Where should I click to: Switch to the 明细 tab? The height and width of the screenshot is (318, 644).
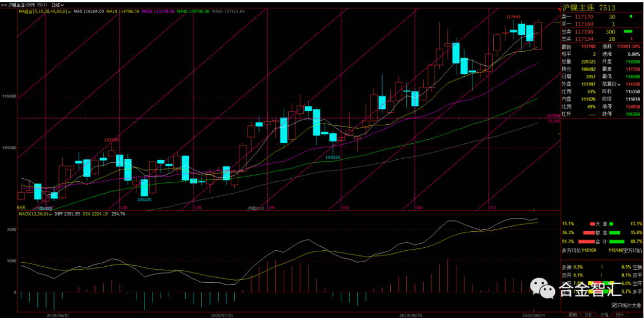coord(572,315)
